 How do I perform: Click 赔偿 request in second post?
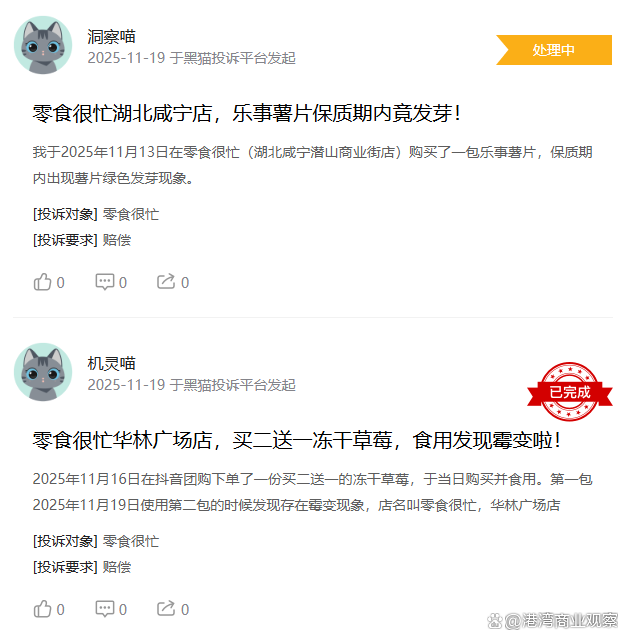(x=117, y=567)
